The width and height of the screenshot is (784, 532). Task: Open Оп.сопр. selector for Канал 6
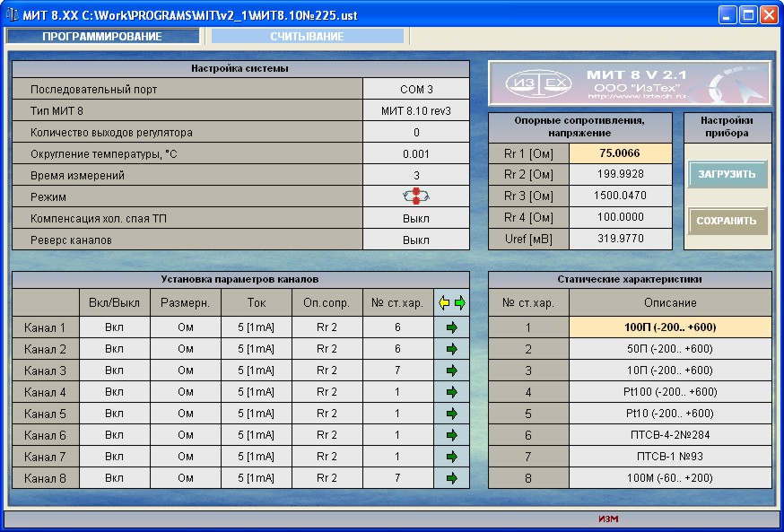coord(327,435)
